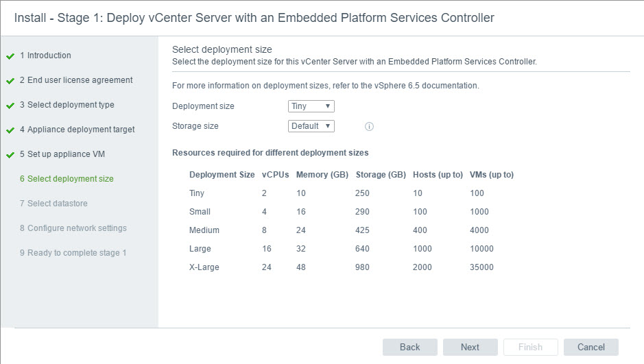The height and width of the screenshot is (364, 644).
Task: Open the Storage size dropdown
Action: coord(311,126)
